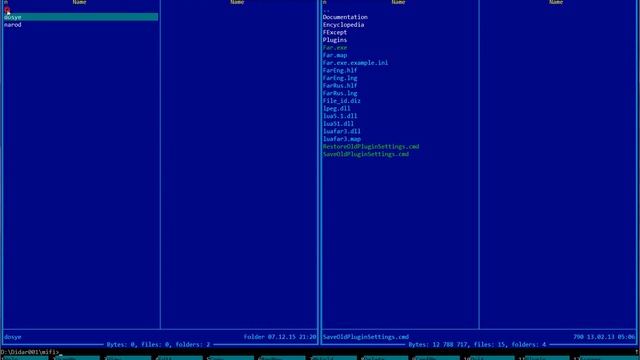640x360 pixels.
Task: Go to parent '..' entry in right panel
Action: pyautogui.click(x=326, y=10)
